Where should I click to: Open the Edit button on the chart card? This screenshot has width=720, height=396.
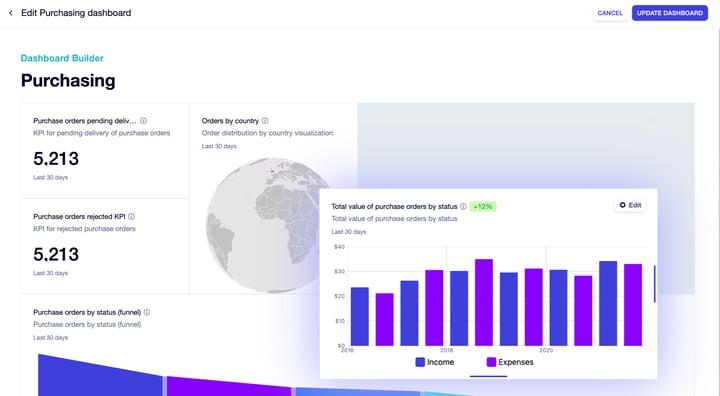coord(630,205)
